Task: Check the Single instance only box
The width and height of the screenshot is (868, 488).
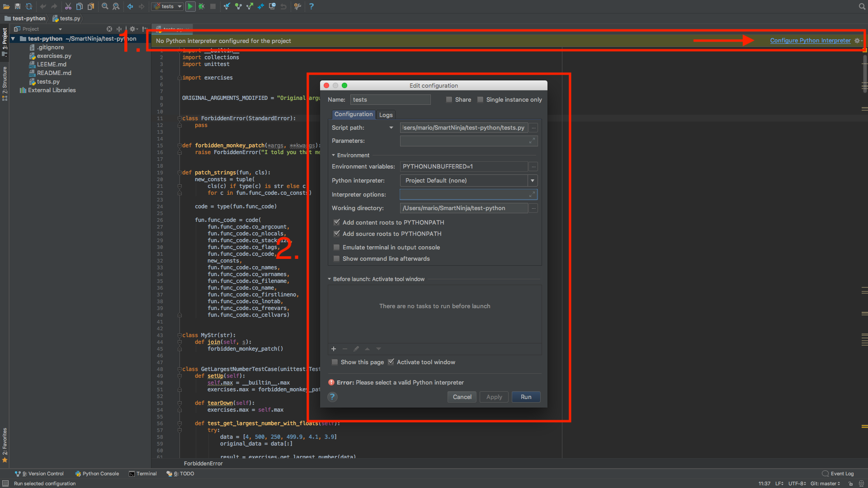Action: coord(480,99)
